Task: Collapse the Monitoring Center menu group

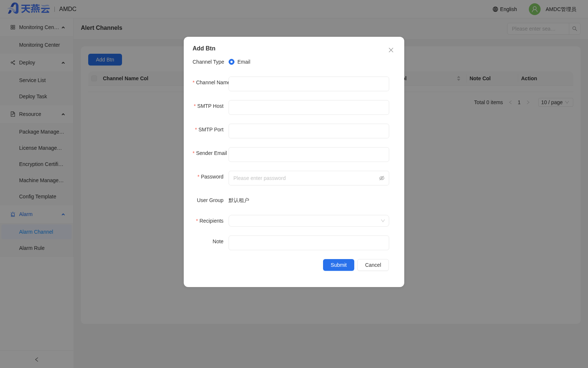Action: click(x=63, y=27)
